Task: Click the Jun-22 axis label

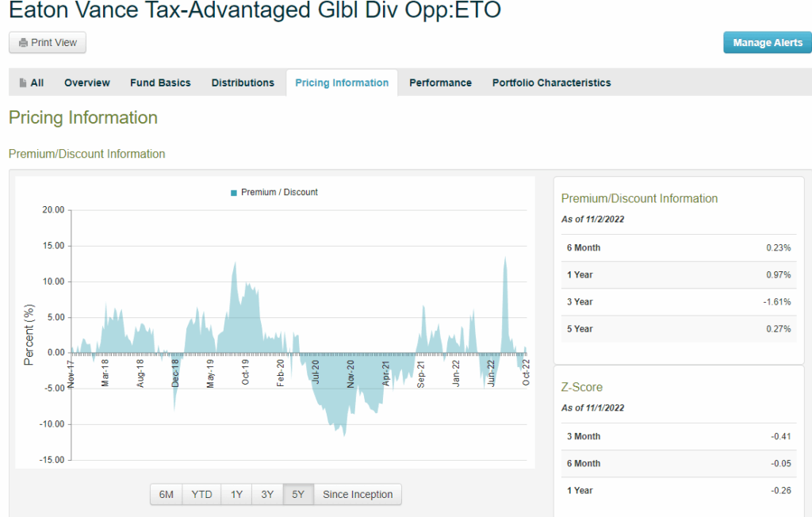Action: [x=491, y=373]
